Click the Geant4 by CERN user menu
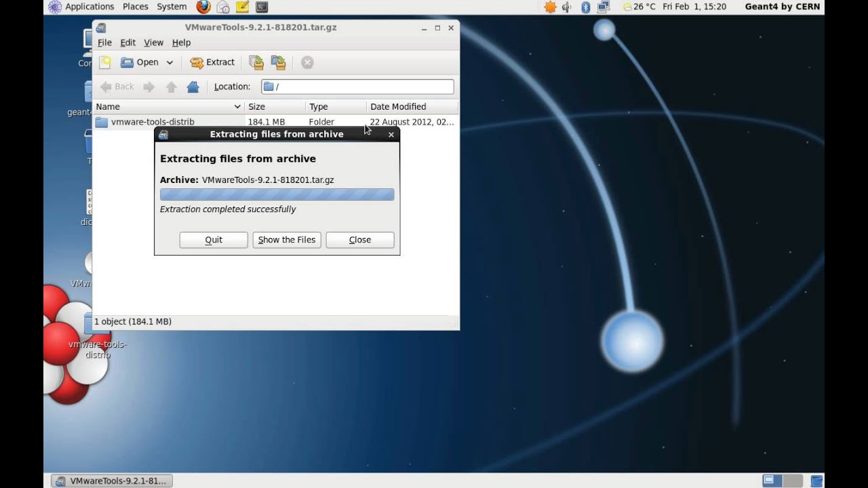 coord(782,7)
